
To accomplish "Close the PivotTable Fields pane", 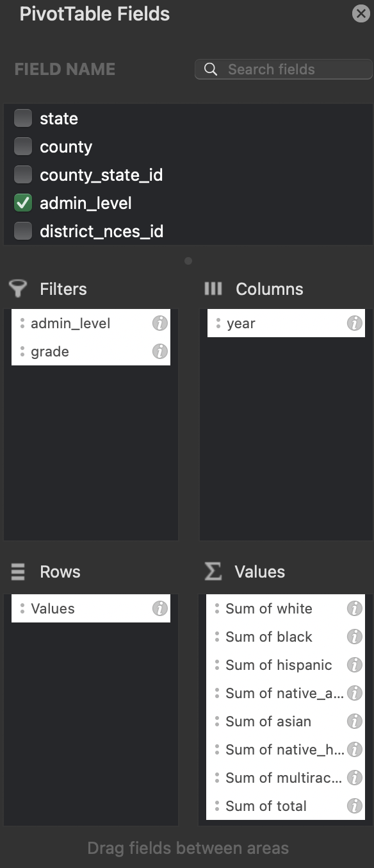I will pyautogui.click(x=361, y=13).
